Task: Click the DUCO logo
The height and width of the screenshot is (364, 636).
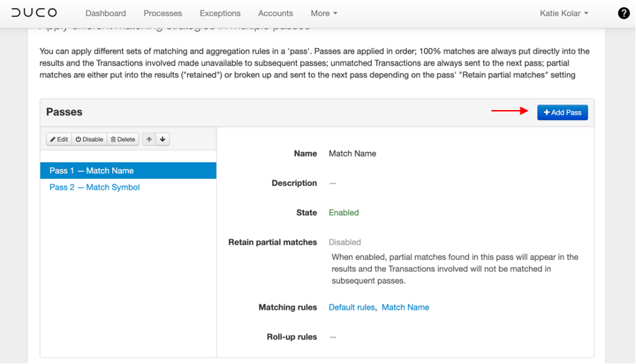Action: [x=34, y=13]
